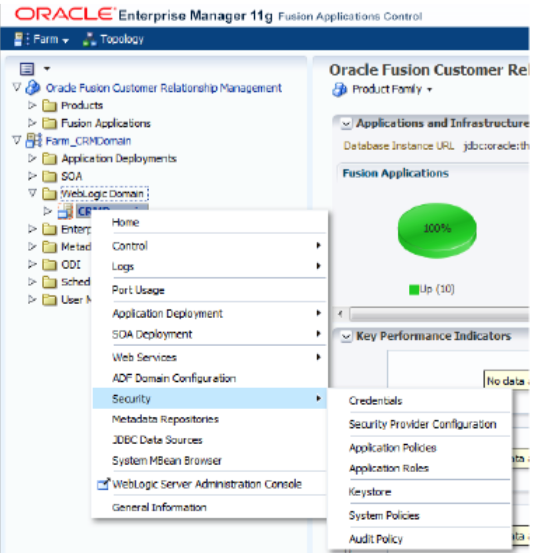Click the horizontal scrollbar left arrow
The width and height of the screenshot is (538, 558).
coord(341,314)
